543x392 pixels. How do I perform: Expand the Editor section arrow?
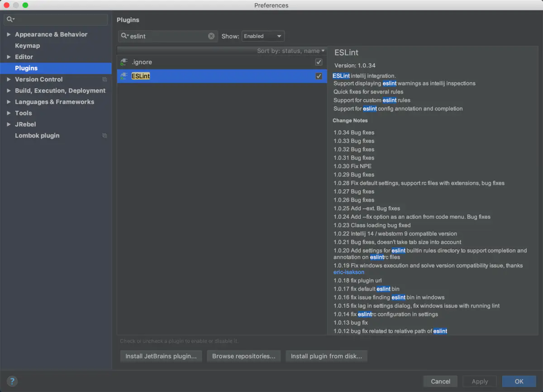pos(9,57)
